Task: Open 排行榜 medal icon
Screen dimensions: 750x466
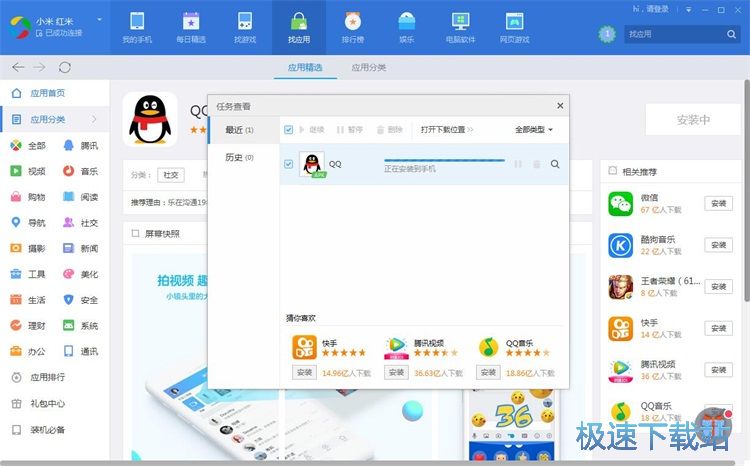Action: (353, 22)
